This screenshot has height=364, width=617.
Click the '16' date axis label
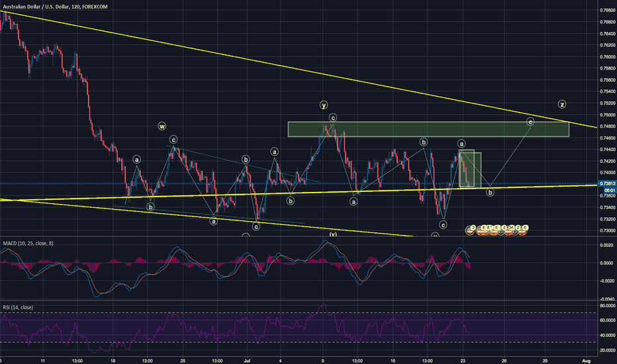tap(393, 361)
